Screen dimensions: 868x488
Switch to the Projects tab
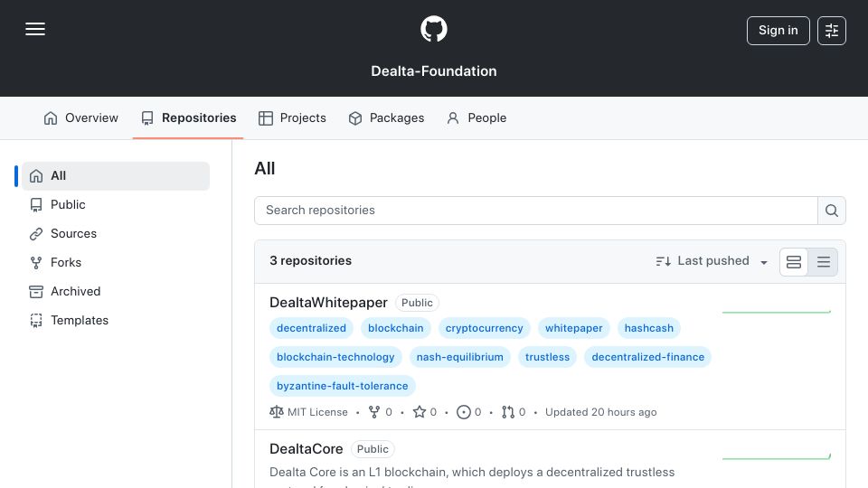(x=292, y=117)
